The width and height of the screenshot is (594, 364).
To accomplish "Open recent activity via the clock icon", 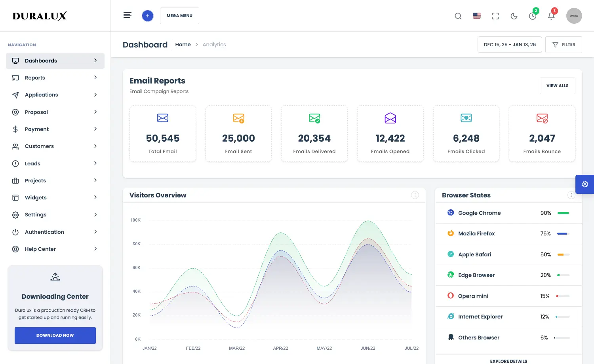I will pyautogui.click(x=532, y=17).
